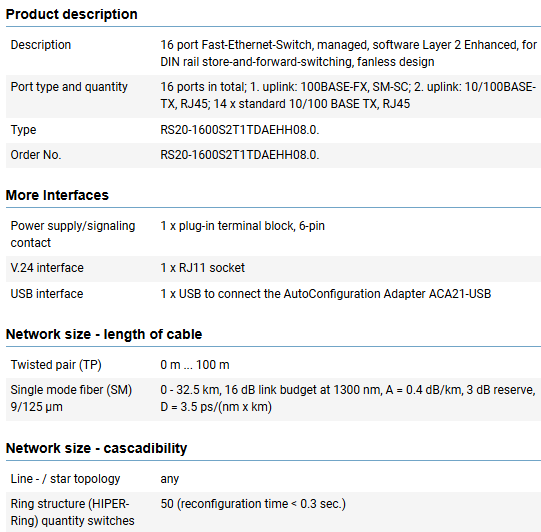Screen dimensions: 541x532
Task: Select the Port type and quantity label
Action: pos(69,87)
